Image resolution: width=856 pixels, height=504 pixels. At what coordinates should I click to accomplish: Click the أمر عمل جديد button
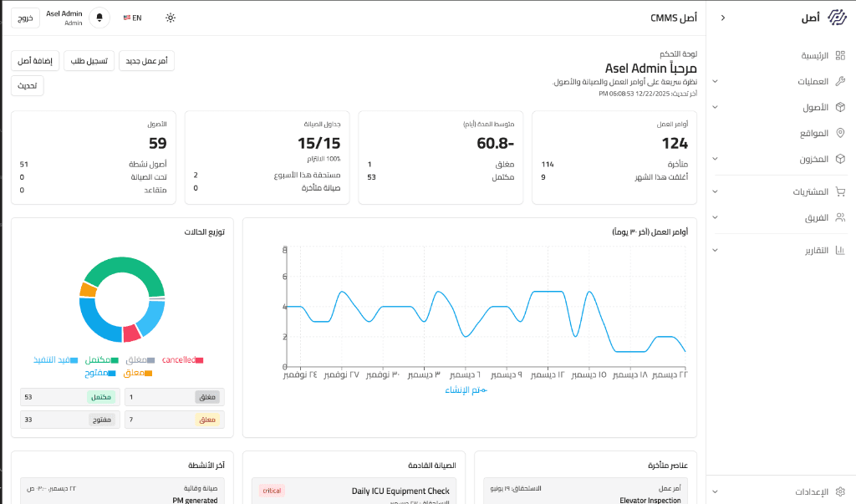(x=146, y=60)
